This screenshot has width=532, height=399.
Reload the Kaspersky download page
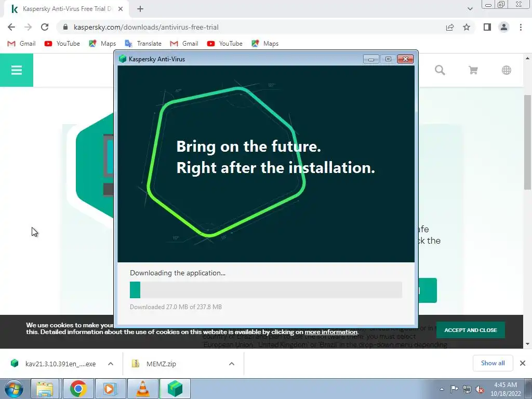[45, 27]
